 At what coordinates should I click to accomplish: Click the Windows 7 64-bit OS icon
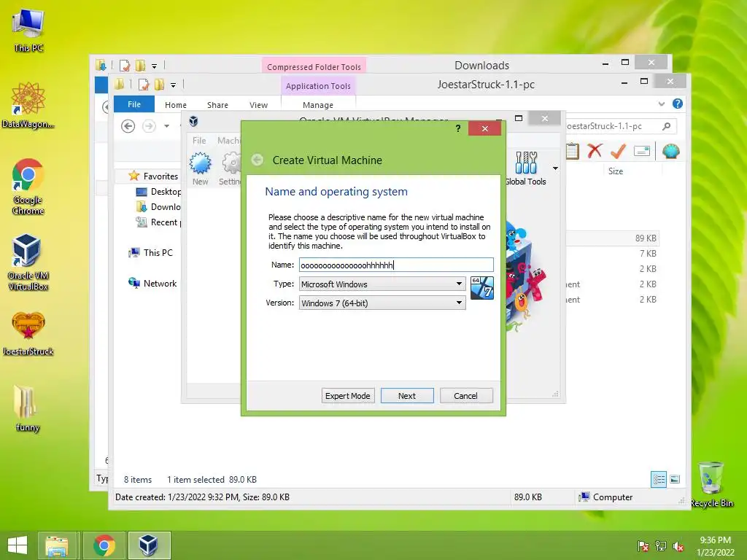coord(481,288)
